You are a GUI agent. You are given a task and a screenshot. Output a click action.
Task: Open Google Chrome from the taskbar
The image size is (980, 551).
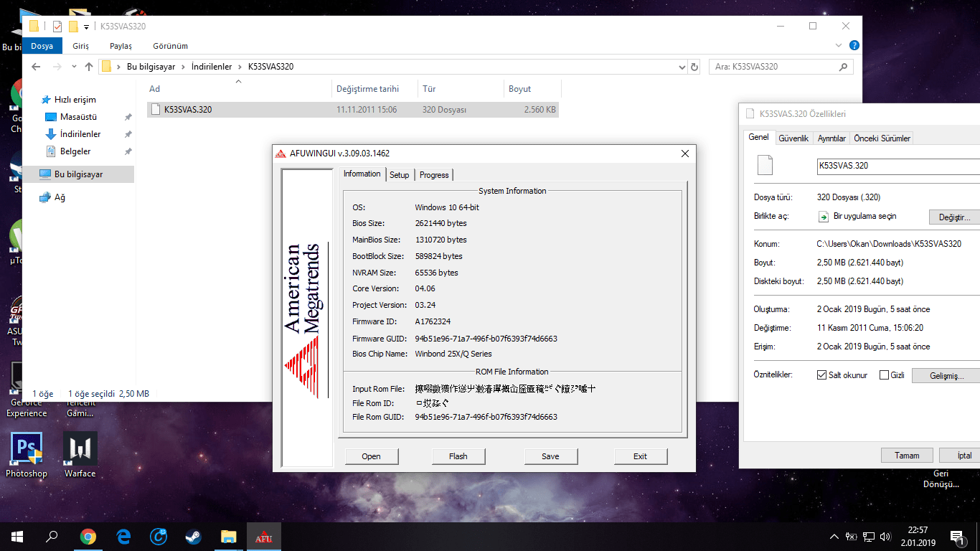[88, 537]
